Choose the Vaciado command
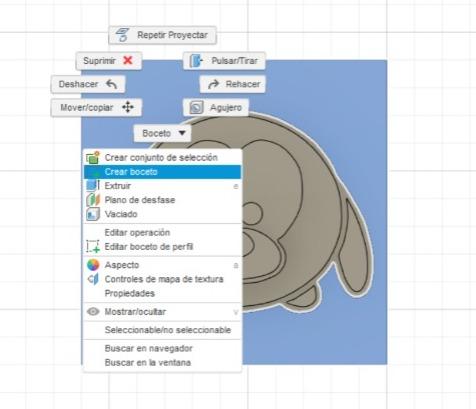 click(x=162, y=214)
